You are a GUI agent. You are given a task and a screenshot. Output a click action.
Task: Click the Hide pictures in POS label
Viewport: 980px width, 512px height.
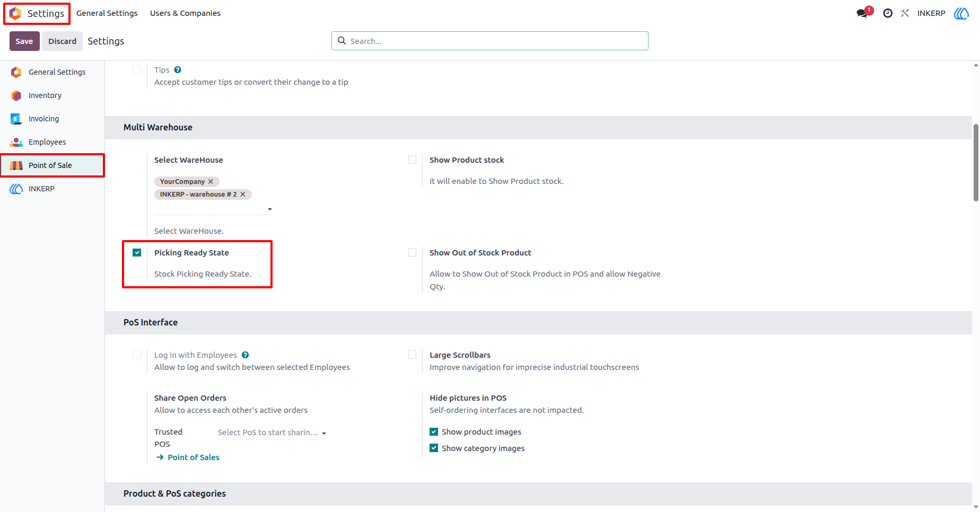pos(468,398)
